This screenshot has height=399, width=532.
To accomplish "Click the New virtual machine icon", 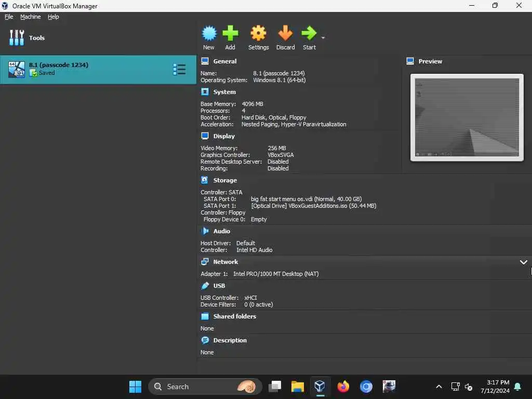I will click(209, 33).
